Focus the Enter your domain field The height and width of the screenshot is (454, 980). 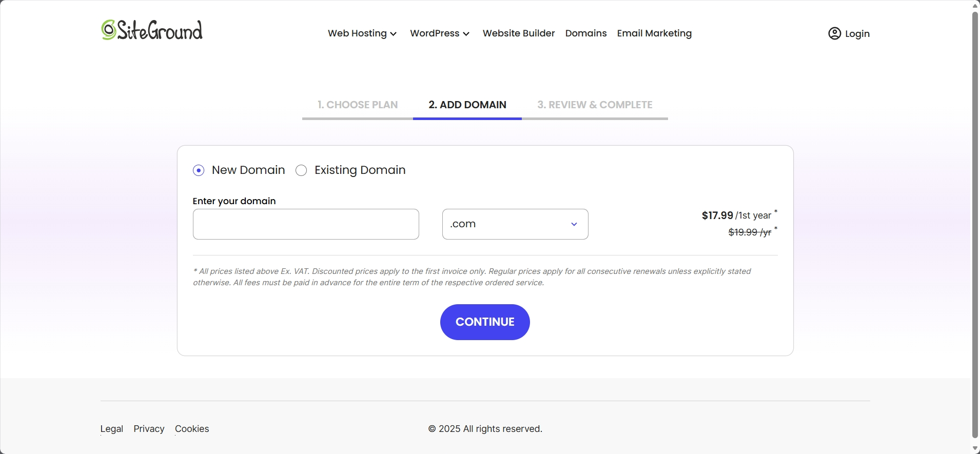click(x=306, y=224)
